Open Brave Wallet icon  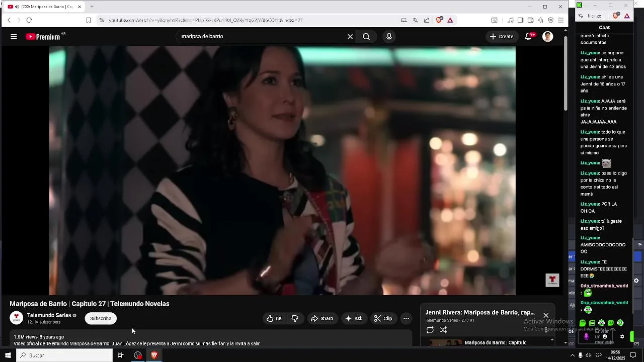(530, 20)
